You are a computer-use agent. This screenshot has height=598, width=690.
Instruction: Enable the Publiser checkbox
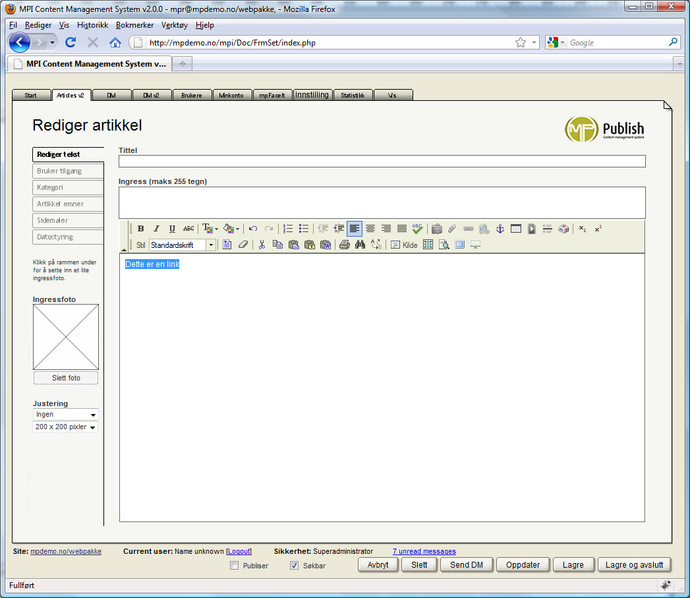(235, 566)
